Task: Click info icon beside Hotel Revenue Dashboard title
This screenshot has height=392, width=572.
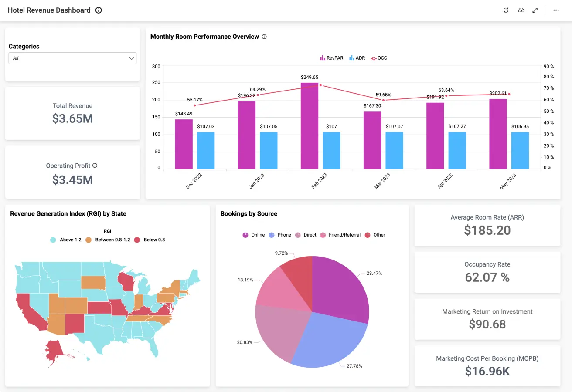Action: point(99,10)
